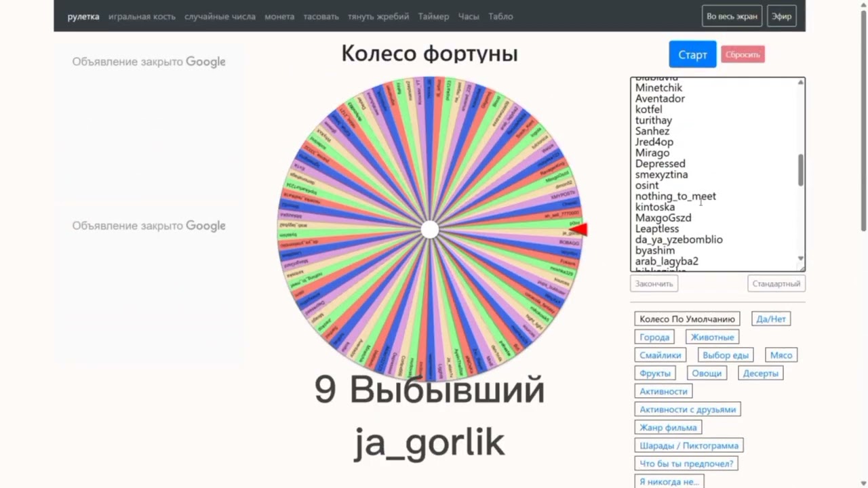Go to монета coin flip page
Viewport: 868px width, 488px height.
(x=279, y=16)
